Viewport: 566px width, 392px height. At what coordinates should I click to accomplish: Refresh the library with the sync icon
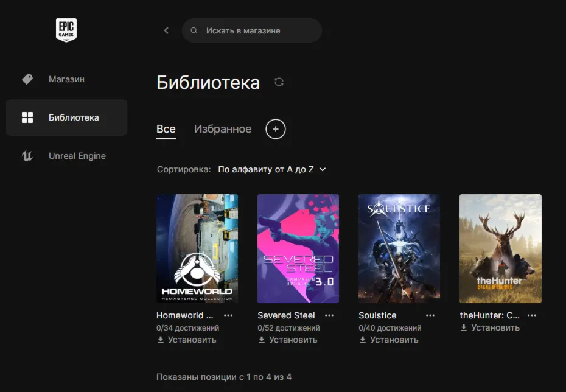(279, 82)
